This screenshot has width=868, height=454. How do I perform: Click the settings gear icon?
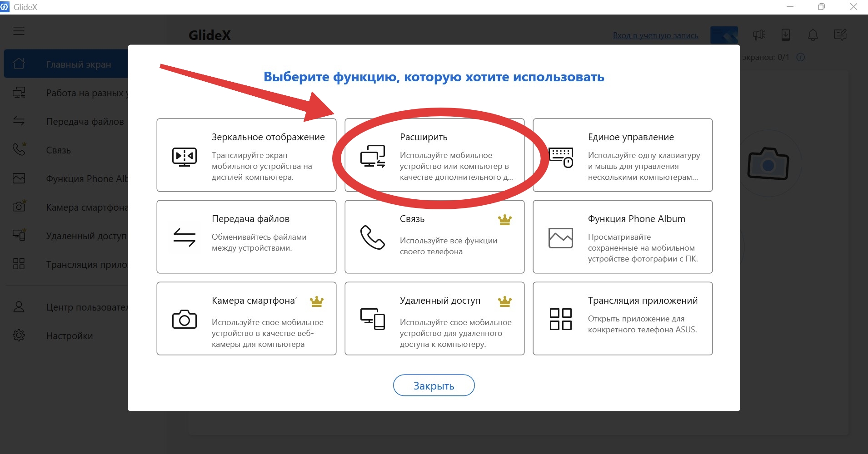tap(19, 336)
